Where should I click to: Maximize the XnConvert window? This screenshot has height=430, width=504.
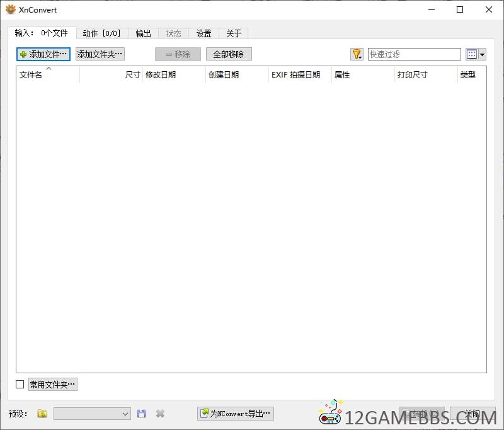tap(460, 9)
